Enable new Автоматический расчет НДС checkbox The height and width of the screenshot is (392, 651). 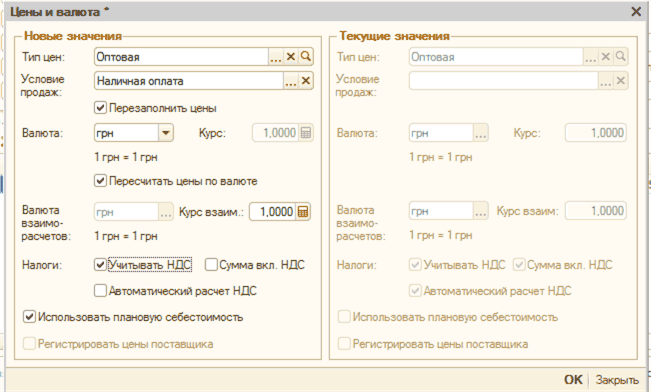coord(100,291)
